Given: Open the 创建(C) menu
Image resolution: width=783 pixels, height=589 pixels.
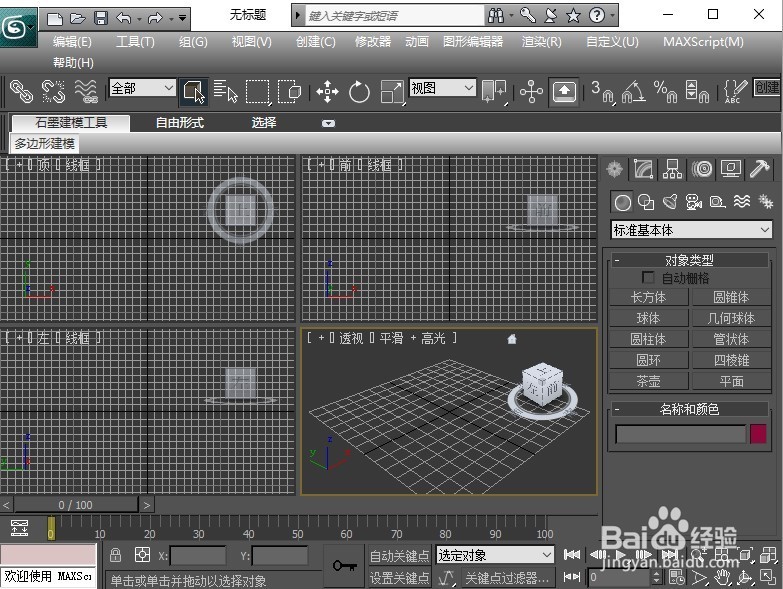Looking at the screenshot, I should click(x=315, y=41).
